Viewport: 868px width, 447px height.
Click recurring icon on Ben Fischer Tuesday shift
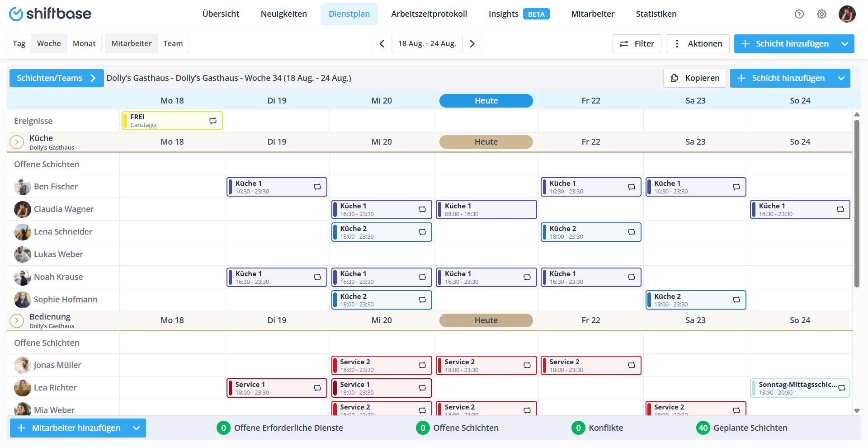pyautogui.click(x=317, y=187)
